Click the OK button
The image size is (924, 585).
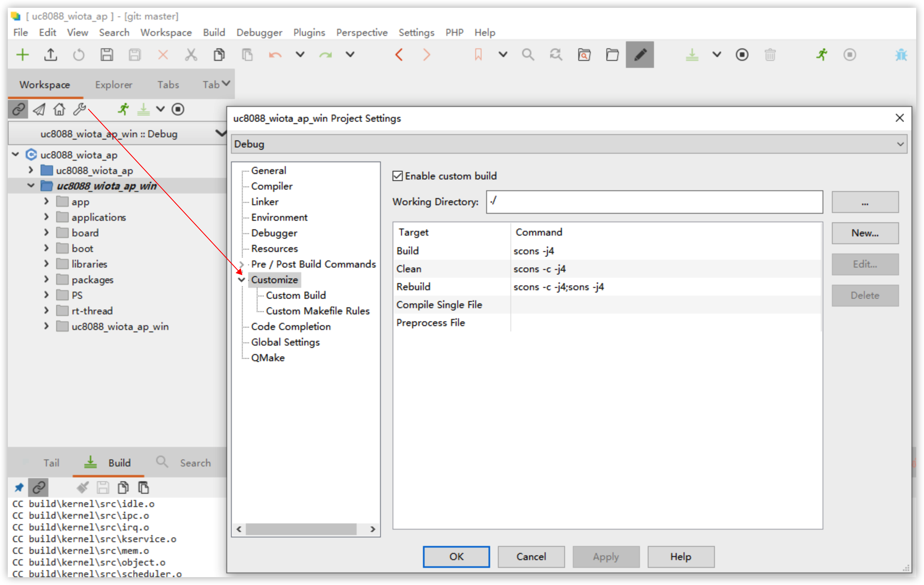click(x=456, y=557)
